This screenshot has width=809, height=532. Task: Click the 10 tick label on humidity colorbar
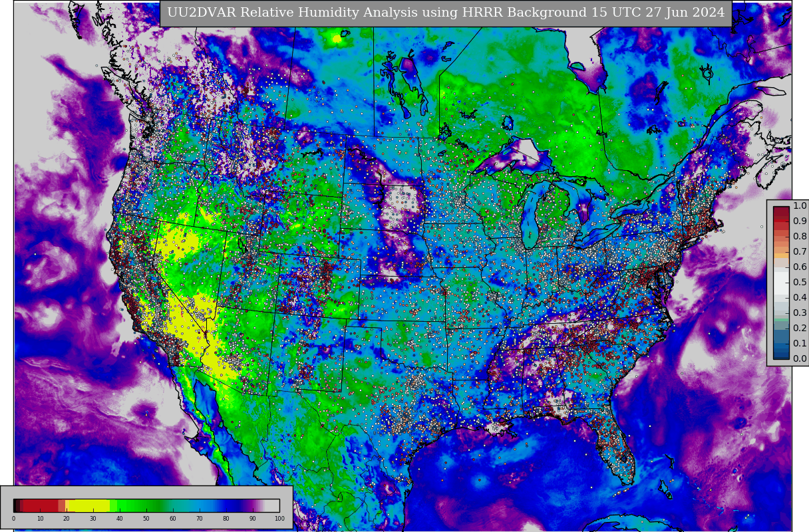pyautogui.click(x=40, y=519)
